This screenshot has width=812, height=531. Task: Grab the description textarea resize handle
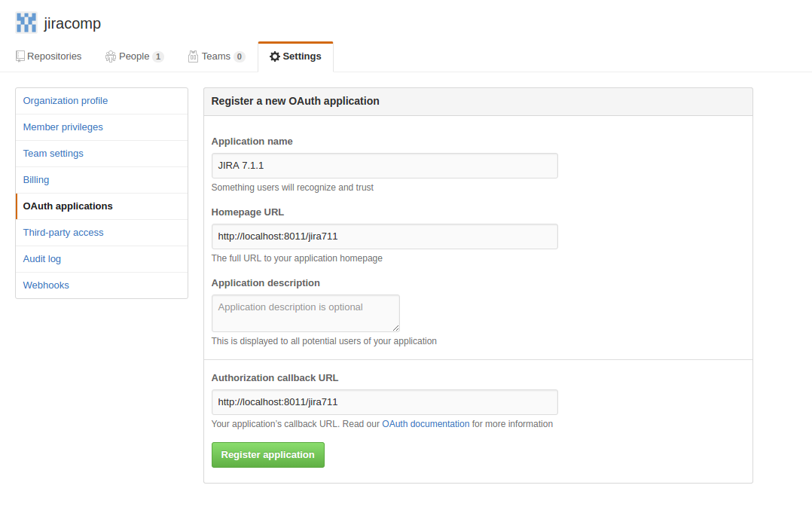point(395,328)
